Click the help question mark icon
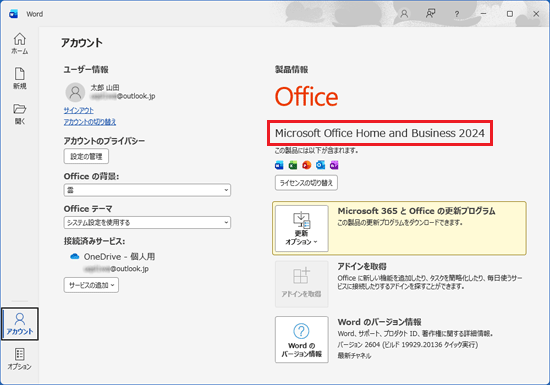Screen dimensions: 550x385 456,14
